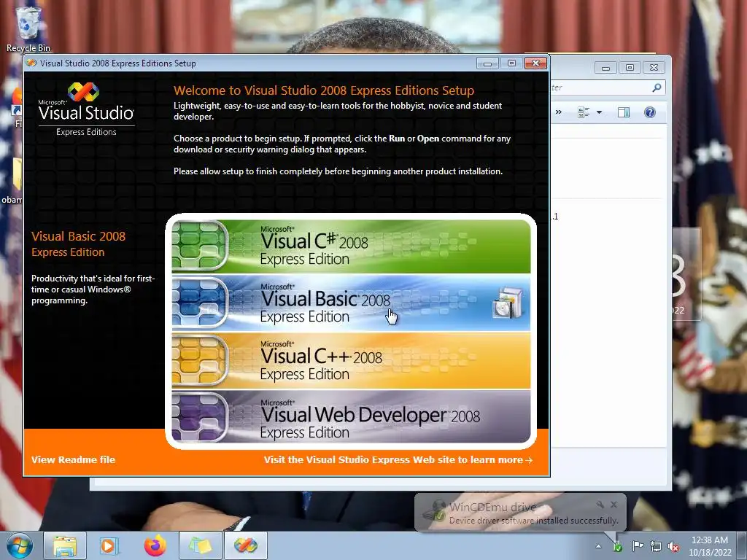
Task: Close the background Explorer window
Action: tap(654, 68)
